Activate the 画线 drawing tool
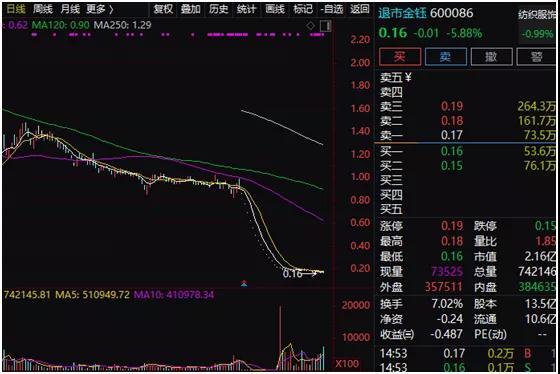 275,9
